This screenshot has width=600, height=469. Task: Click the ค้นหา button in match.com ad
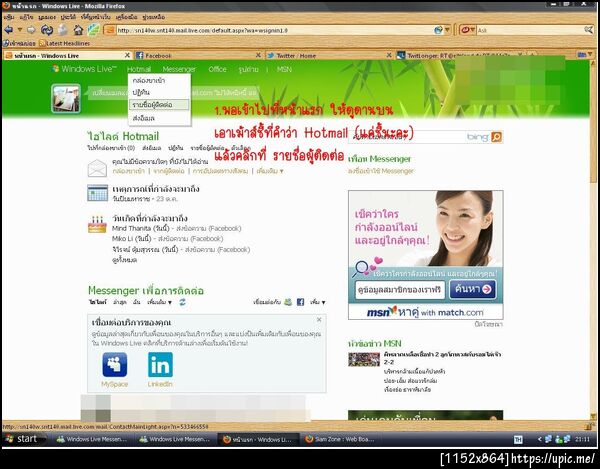(473, 290)
